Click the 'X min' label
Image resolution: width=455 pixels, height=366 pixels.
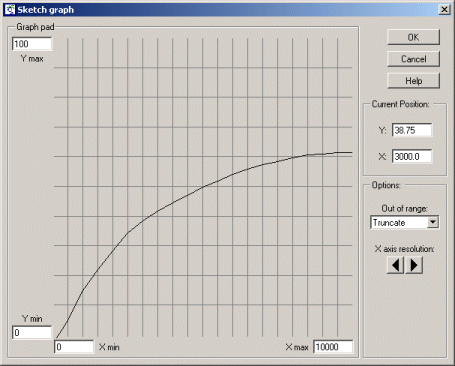pos(109,347)
